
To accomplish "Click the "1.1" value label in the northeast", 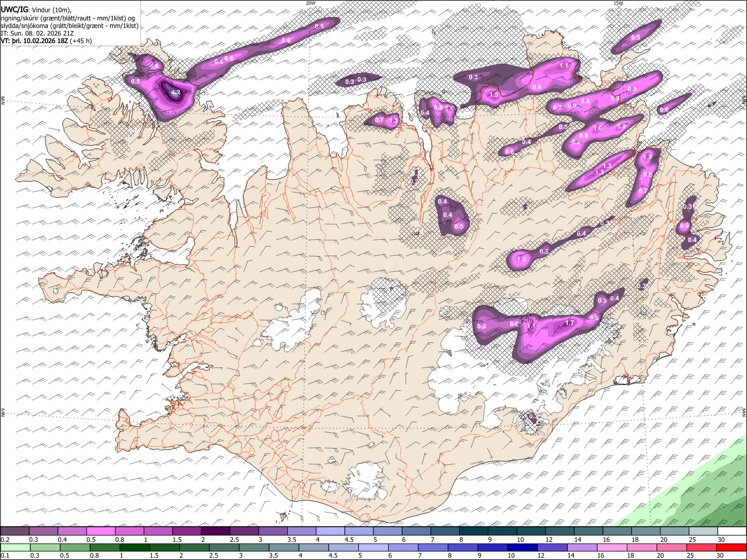I will [x=564, y=66].
